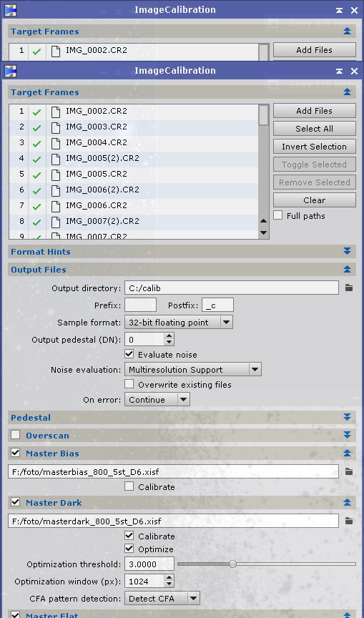Open the CFA pattern detection dropdown
The image size is (364, 618).
pos(162,598)
